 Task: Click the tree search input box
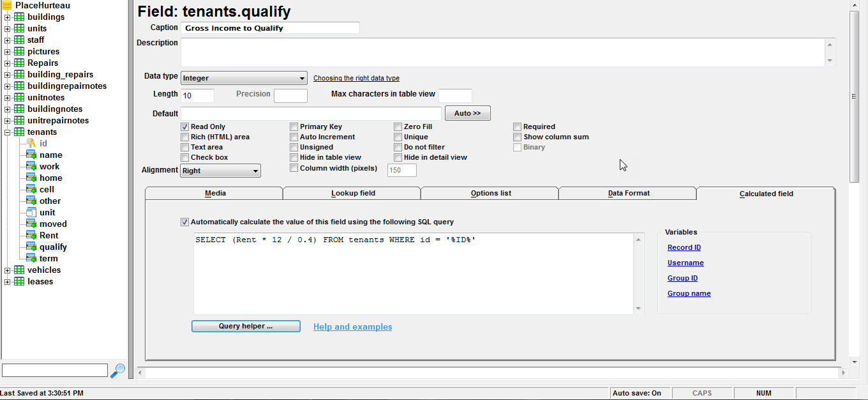point(55,371)
